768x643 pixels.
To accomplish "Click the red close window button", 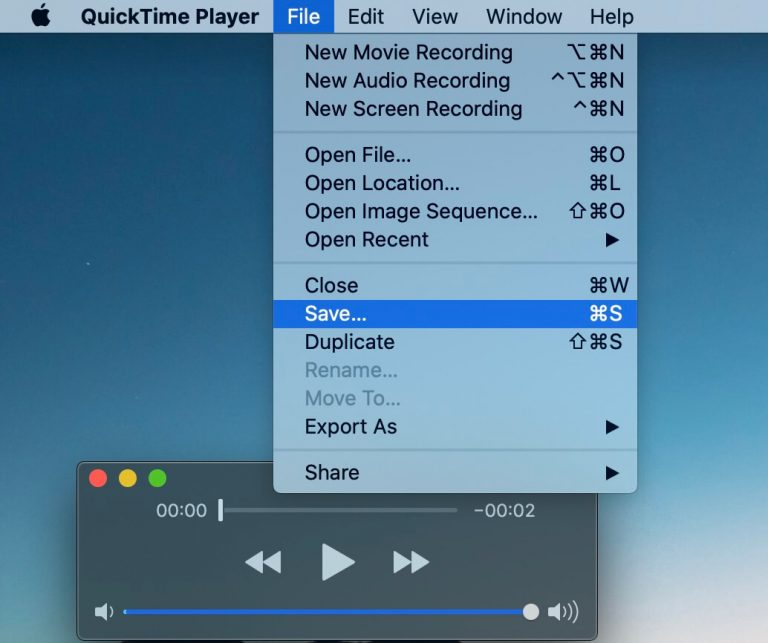I will click(98, 478).
